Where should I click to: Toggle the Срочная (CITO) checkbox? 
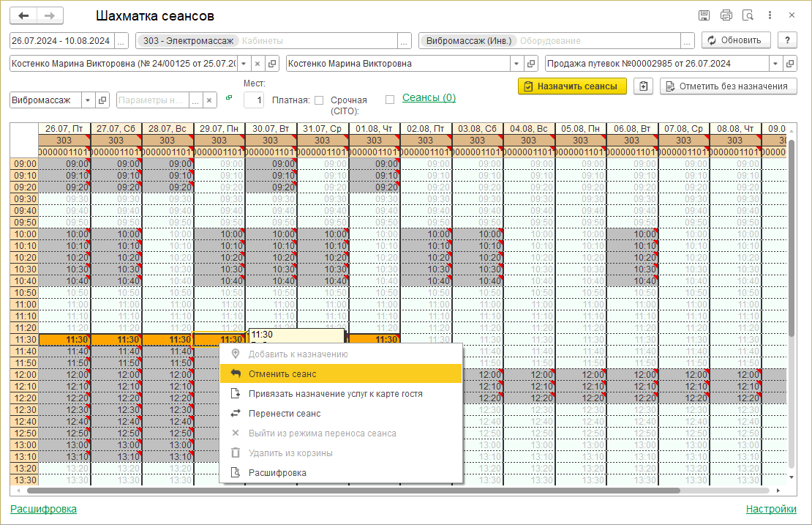pos(390,100)
